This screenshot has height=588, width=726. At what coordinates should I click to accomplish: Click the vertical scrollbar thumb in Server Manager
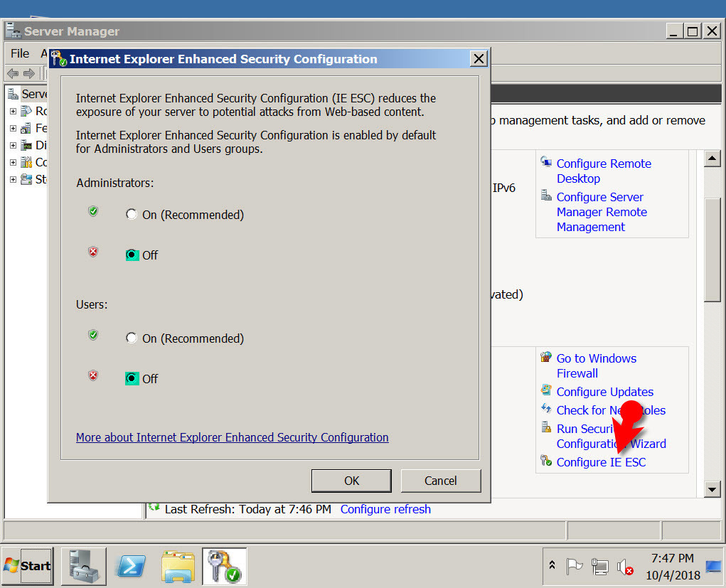tap(712, 250)
